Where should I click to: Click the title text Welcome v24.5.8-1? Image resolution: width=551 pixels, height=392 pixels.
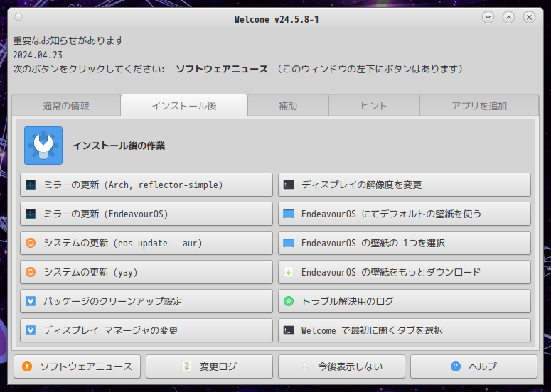[277, 19]
